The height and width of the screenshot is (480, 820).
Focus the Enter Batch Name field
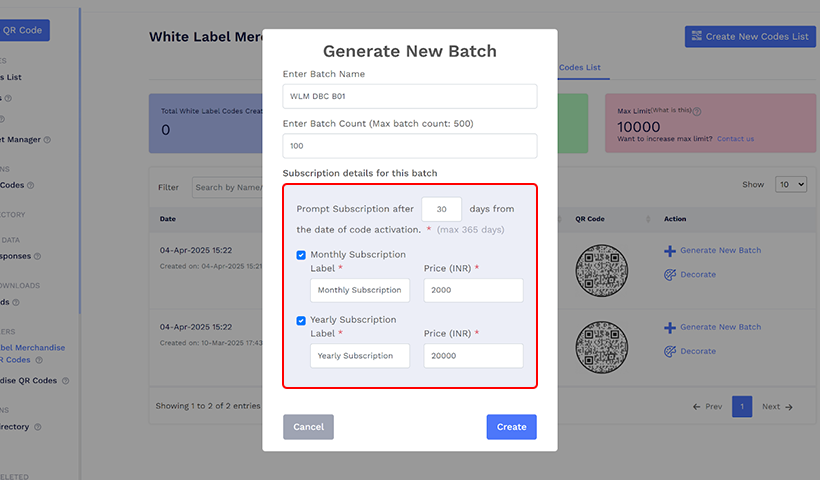click(410, 96)
